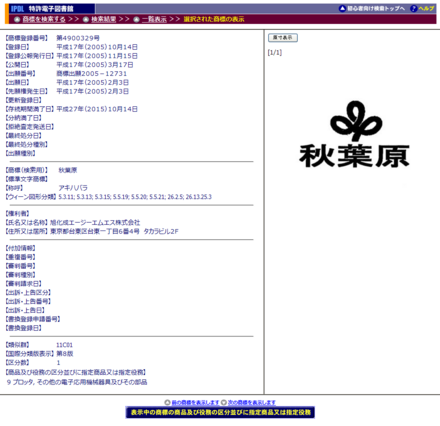440x426 pixels.
Task: Click the 表示中の商標の商品及び役務の区分 button
Action: coord(220,412)
